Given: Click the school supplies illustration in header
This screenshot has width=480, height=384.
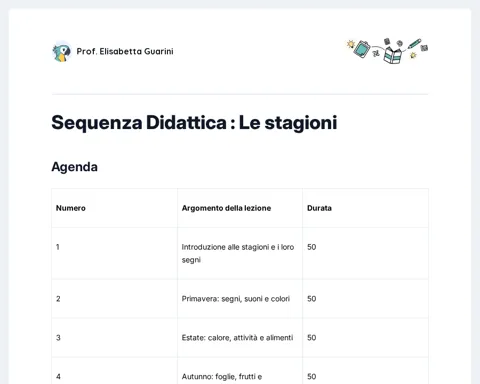Looking at the screenshot, I should [387, 51].
